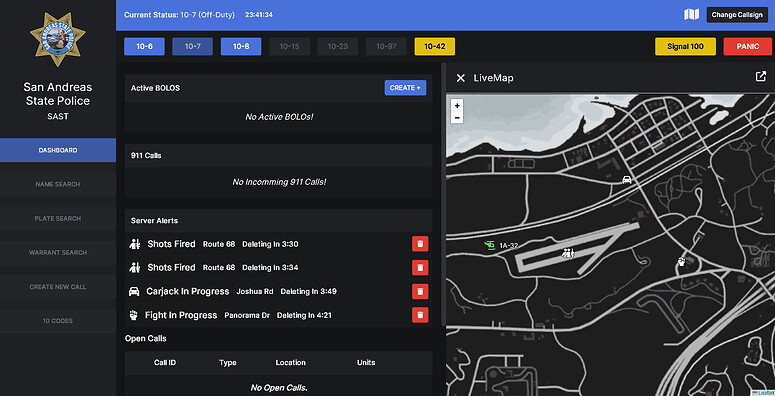Screen dimensions: 775x396
Task: Set status to 10-6
Action: (144, 46)
